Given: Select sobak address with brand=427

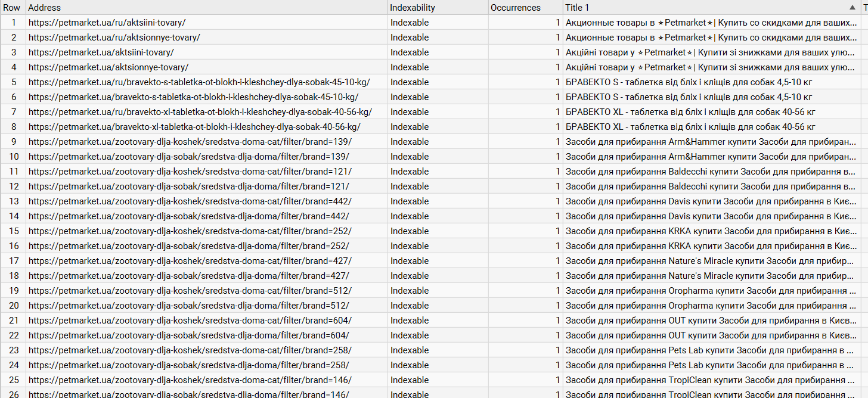Looking at the screenshot, I should (x=188, y=276).
